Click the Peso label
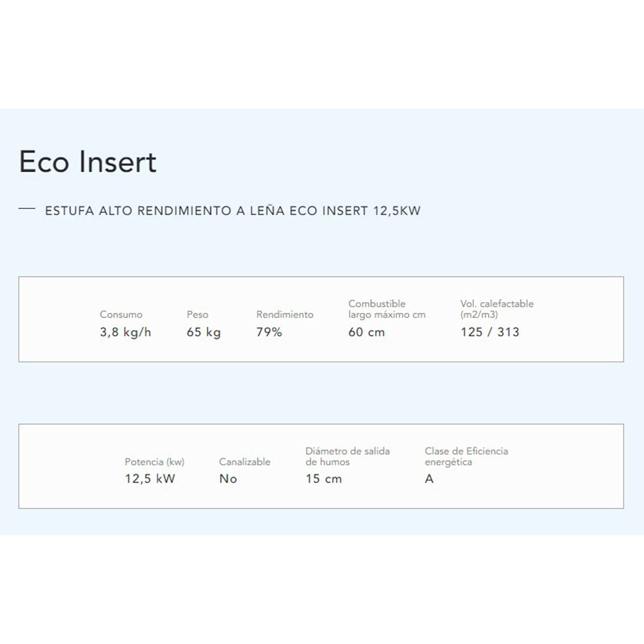The width and height of the screenshot is (644, 644). 197,315
